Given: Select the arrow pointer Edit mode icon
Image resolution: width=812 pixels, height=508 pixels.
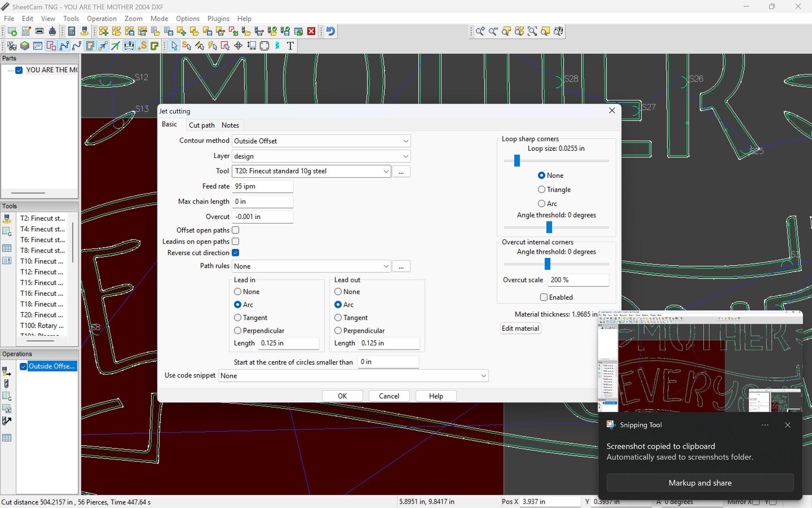Looking at the screenshot, I should point(174,46).
